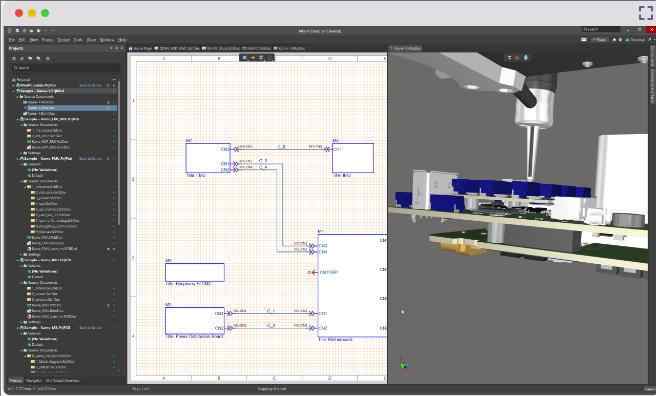Select the upper-left sheet symbol in schematic
The width and height of the screenshot is (656, 396).
208,158
